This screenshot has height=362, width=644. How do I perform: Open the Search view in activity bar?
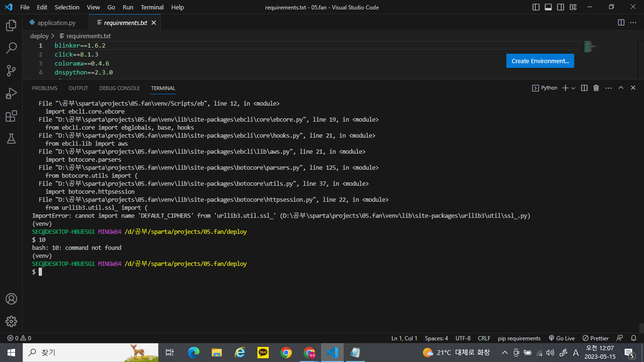pyautogui.click(x=11, y=48)
